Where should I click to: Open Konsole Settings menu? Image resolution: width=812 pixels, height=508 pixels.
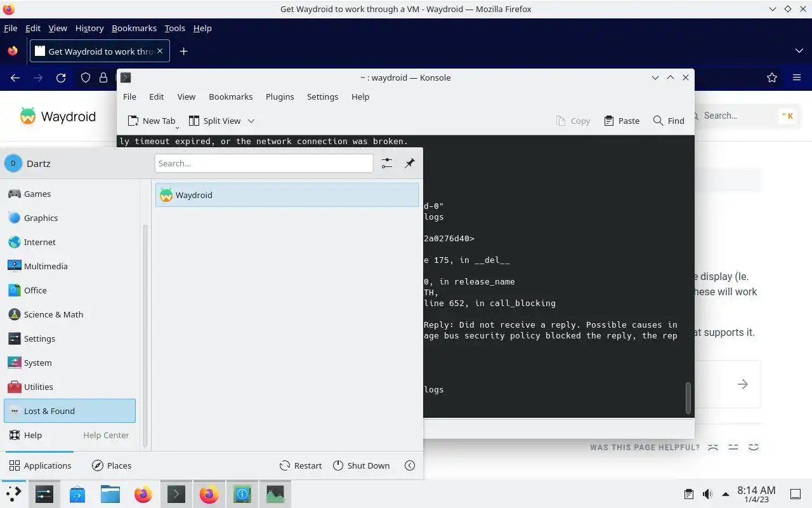coord(322,97)
